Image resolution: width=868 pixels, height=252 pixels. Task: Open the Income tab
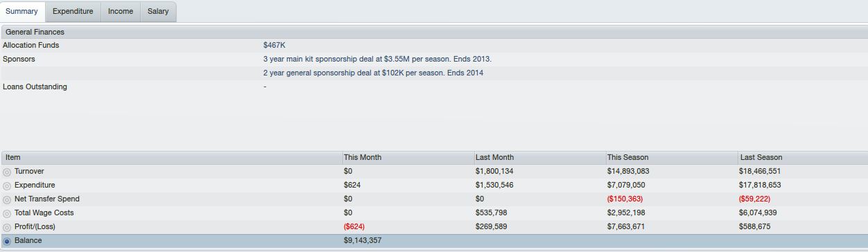point(121,11)
